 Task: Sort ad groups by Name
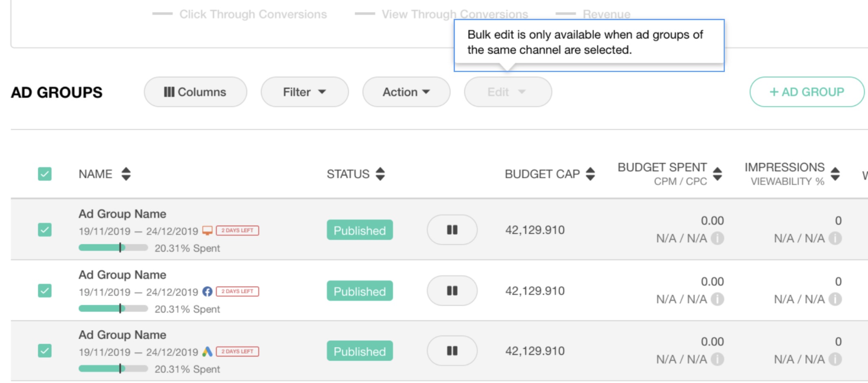click(x=126, y=174)
